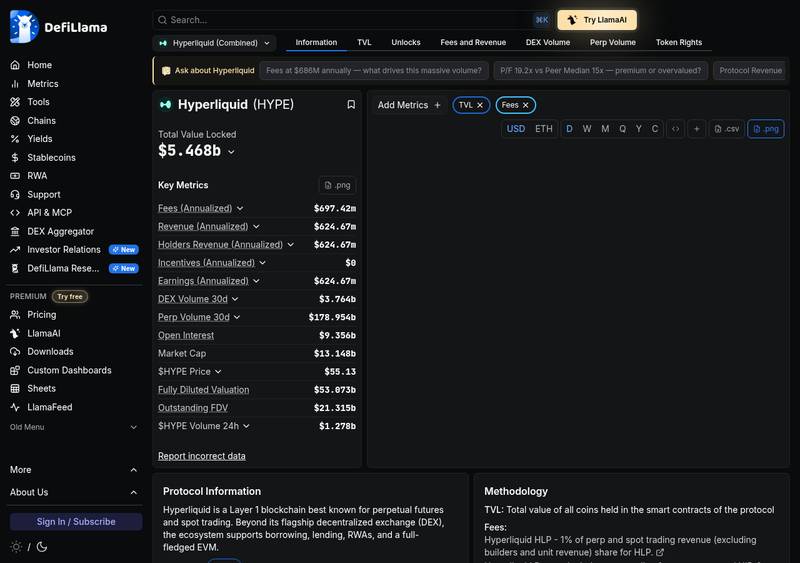Open Sheets in the sidebar

[x=41, y=388]
